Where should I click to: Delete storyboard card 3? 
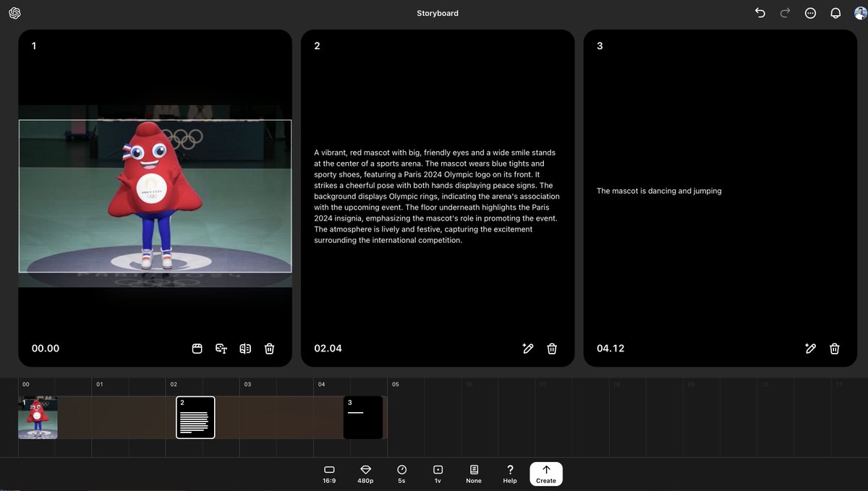point(835,349)
